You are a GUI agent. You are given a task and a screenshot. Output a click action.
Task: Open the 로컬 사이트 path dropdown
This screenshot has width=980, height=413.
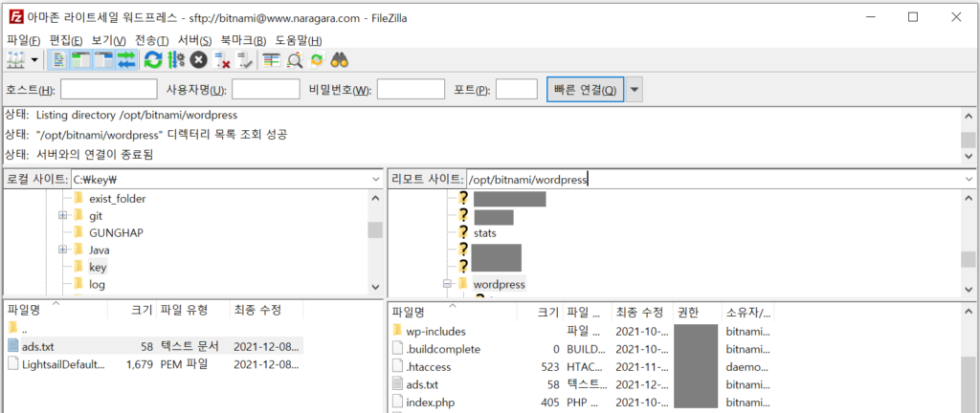375,179
